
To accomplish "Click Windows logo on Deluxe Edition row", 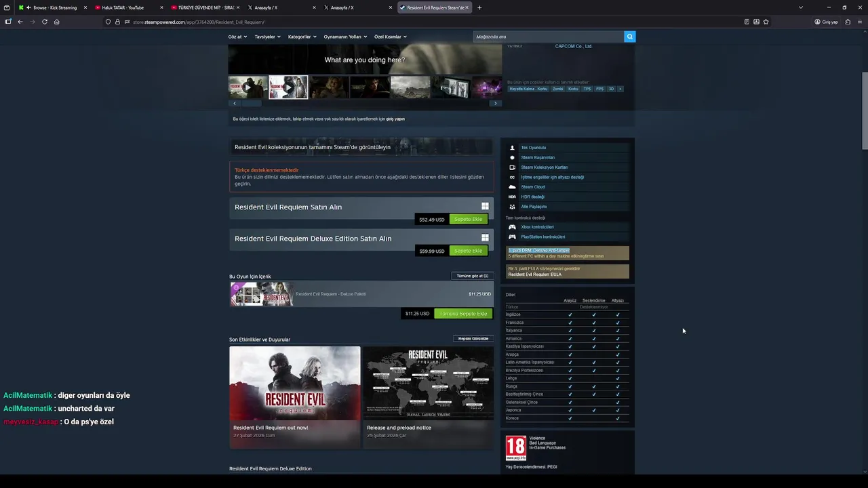I will 485,238.
